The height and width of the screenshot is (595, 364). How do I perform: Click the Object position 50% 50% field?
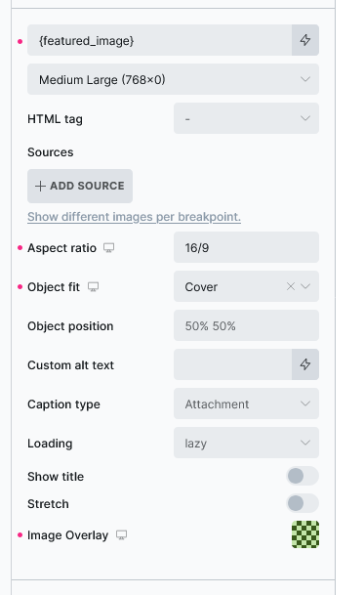coord(247,325)
